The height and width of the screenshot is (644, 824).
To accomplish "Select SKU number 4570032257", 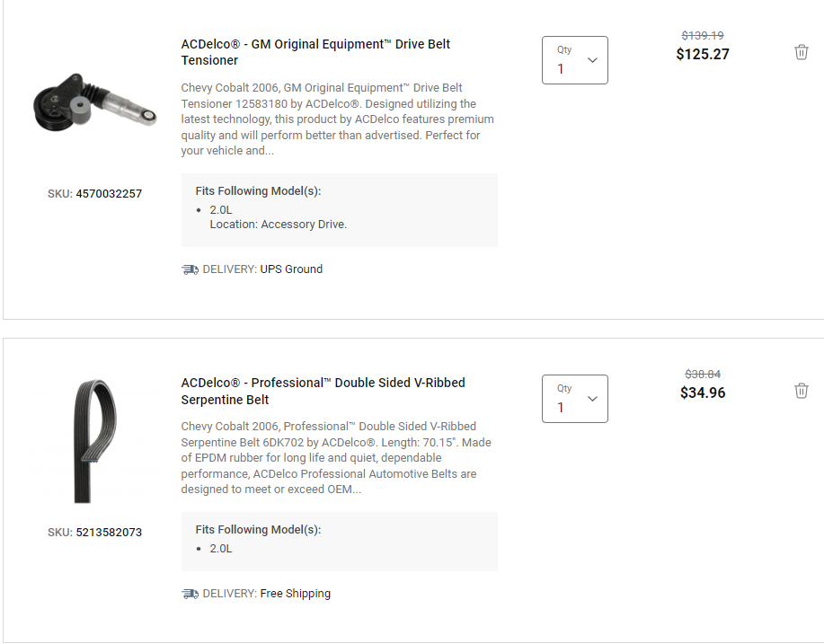I will (109, 194).
